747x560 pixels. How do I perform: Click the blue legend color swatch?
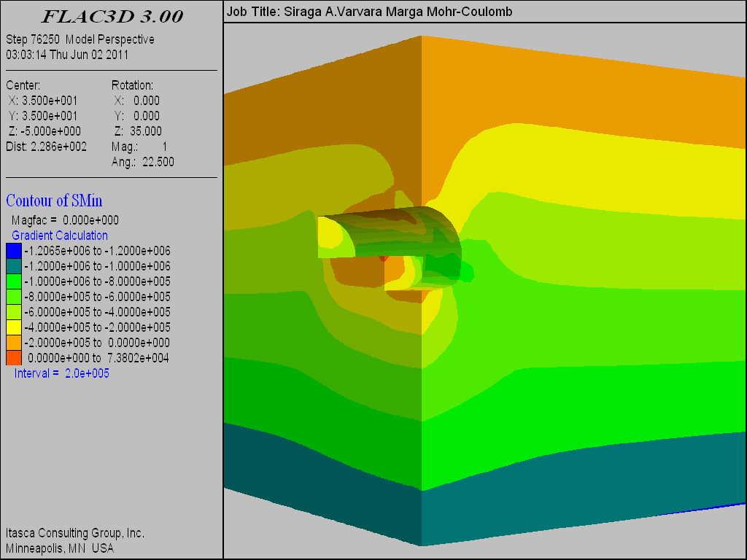[x=14, y=251]
